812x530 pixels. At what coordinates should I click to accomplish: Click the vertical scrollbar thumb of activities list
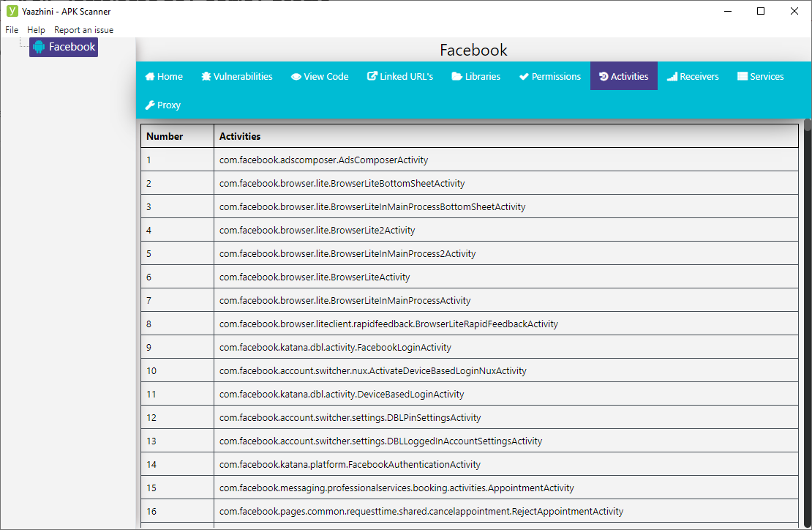(x=808, y=125)
